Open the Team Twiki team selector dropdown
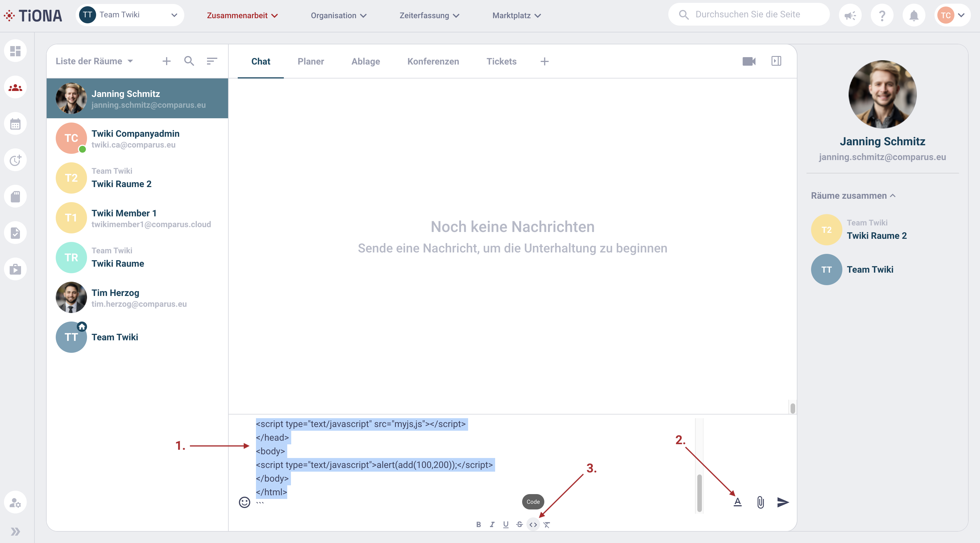 tap(129, 15)
